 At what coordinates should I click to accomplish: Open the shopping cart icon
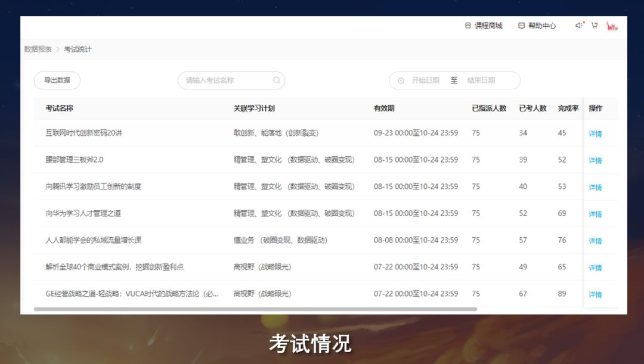(x=595, y=26)
